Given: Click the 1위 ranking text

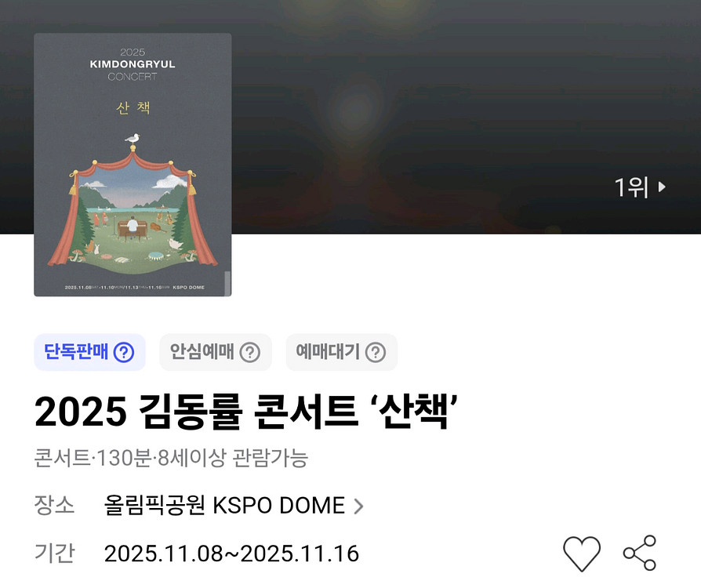Looking at the screenshot, I should click(x=631, y=187).
